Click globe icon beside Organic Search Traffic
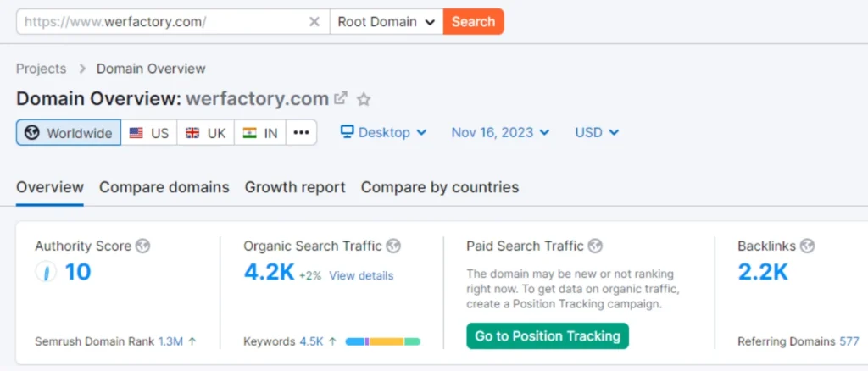Screen dimensions: 868x371 click(393, 246)
